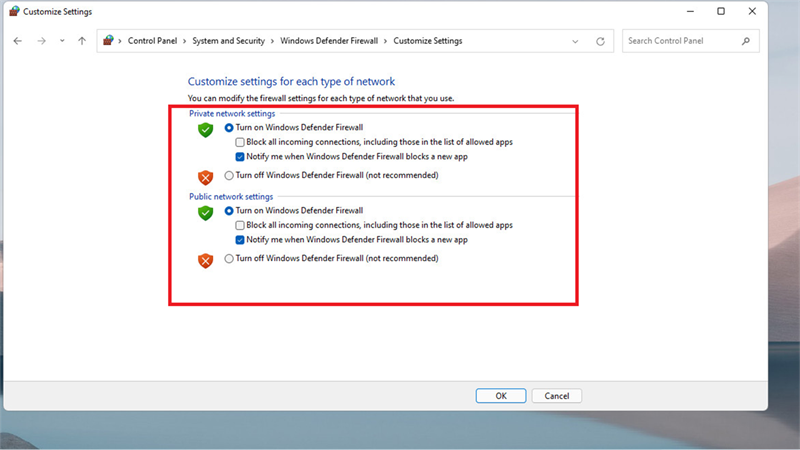This screenshot has width=800, height=450.
Task: Open the recent locations dropdown arrow
Action: [62, 41]
